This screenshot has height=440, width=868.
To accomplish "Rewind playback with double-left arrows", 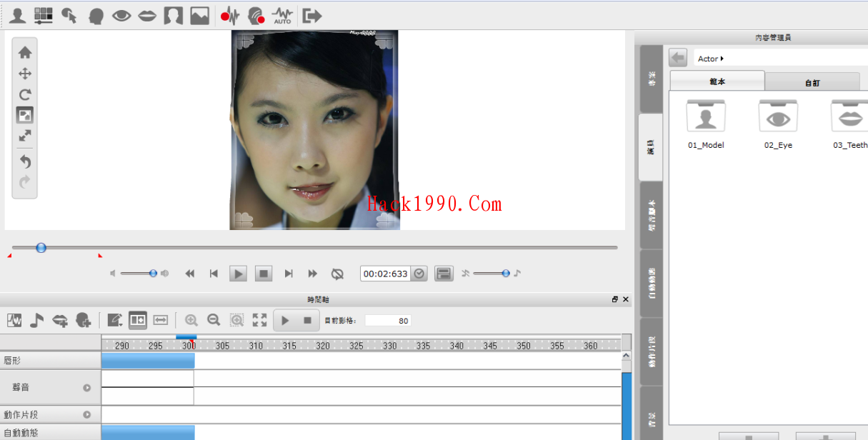I will (190, 274).
